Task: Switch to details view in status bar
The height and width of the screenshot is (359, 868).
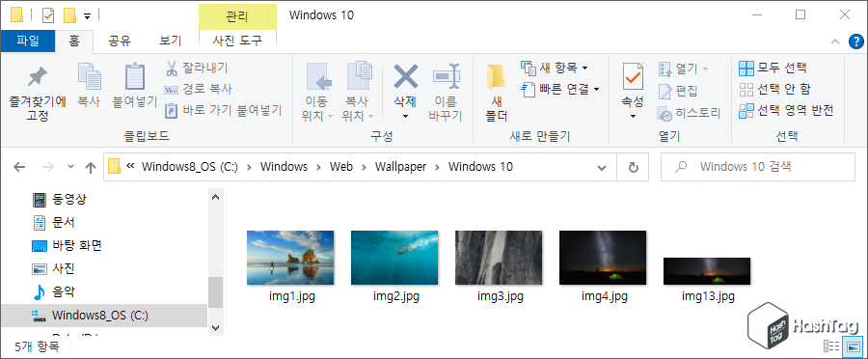Action: click(x=831, y=346)
